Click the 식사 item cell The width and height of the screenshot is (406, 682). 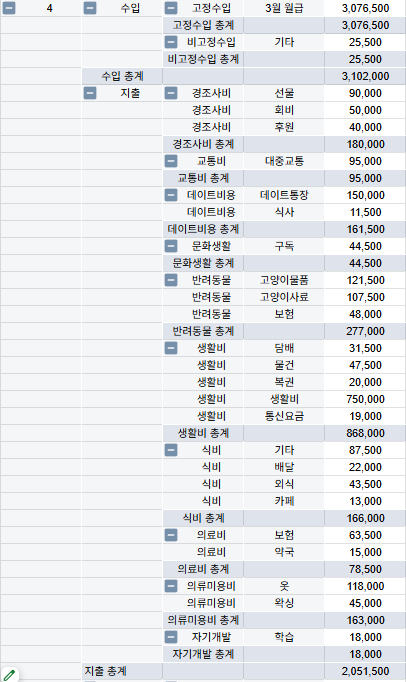click(284, 212)
